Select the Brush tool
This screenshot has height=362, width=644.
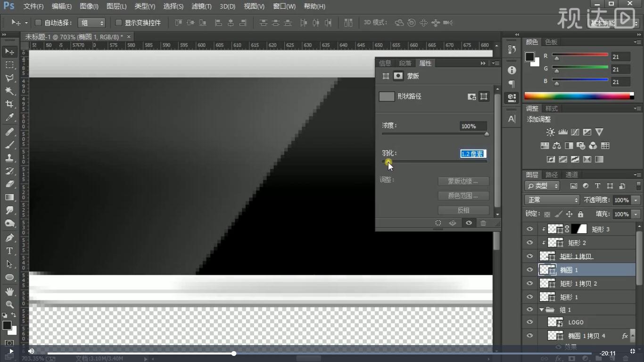coord(9,145)
